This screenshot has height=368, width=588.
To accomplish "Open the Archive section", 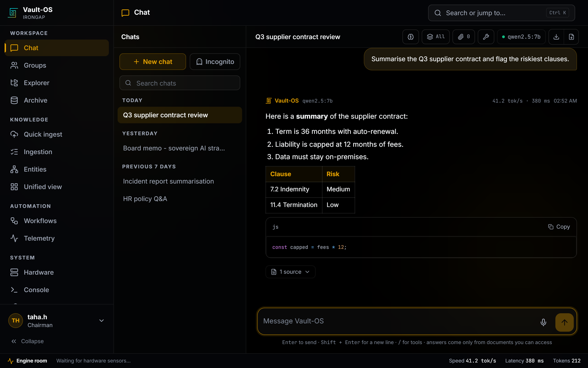I will tap(57, 100).
